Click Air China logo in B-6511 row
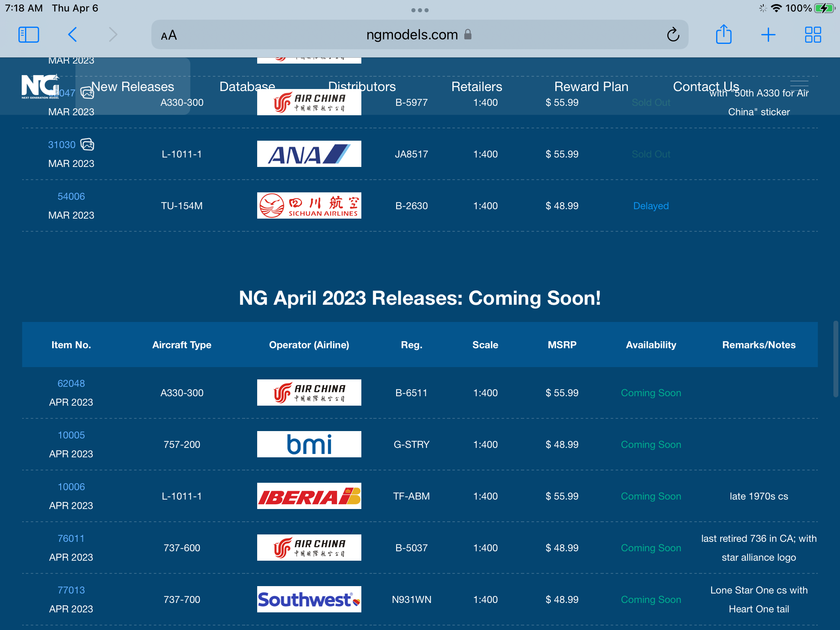Viewport: 840px width, 630px height. coord(309,393)
